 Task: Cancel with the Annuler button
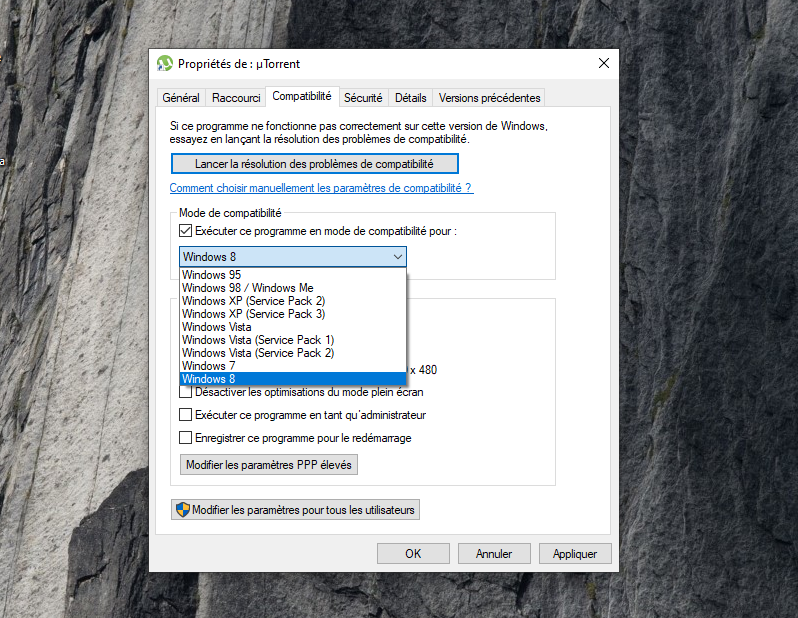click(494, 553)
